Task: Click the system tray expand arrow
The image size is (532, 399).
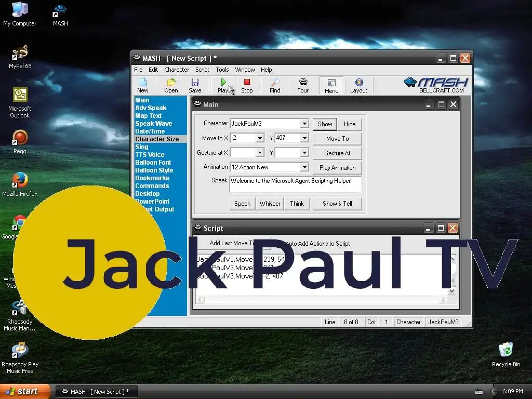Action: [494, 392]
